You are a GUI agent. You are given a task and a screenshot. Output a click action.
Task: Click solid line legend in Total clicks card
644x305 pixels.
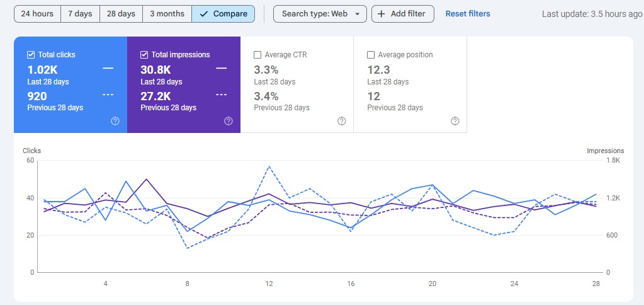(x=108, y=68)
